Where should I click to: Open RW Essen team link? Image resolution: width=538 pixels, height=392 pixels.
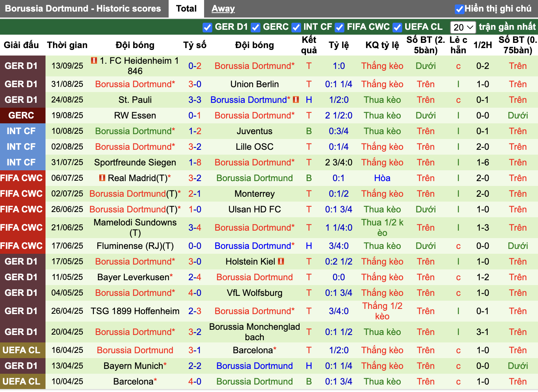(x=135, y=116)
